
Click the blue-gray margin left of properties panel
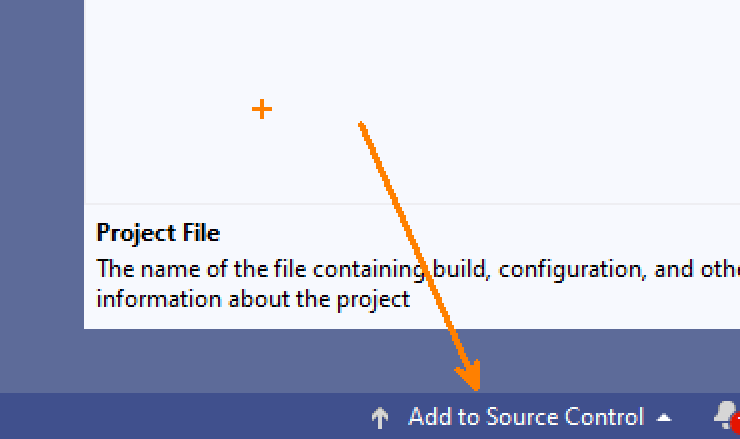pos(40,200)
